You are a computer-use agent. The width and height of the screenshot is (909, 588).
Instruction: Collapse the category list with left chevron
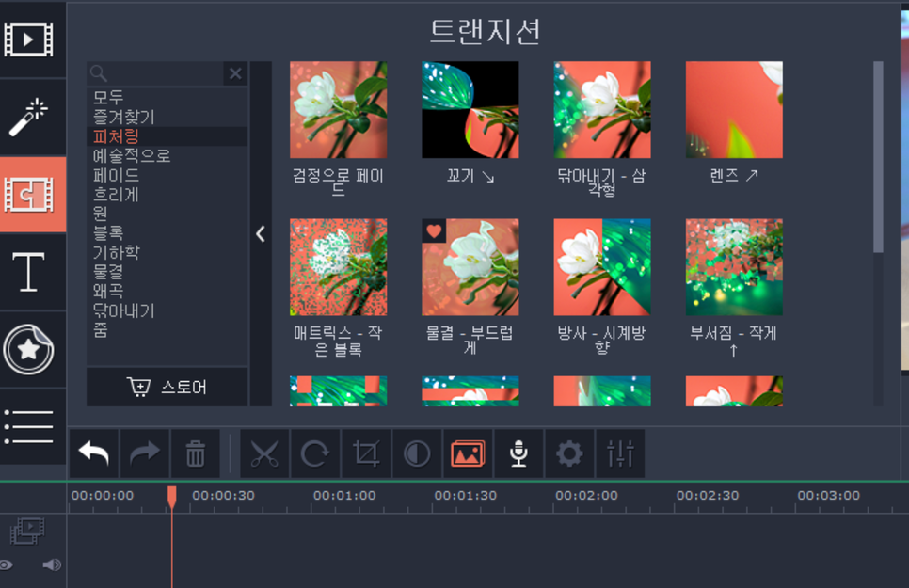[x=261, y=233]
